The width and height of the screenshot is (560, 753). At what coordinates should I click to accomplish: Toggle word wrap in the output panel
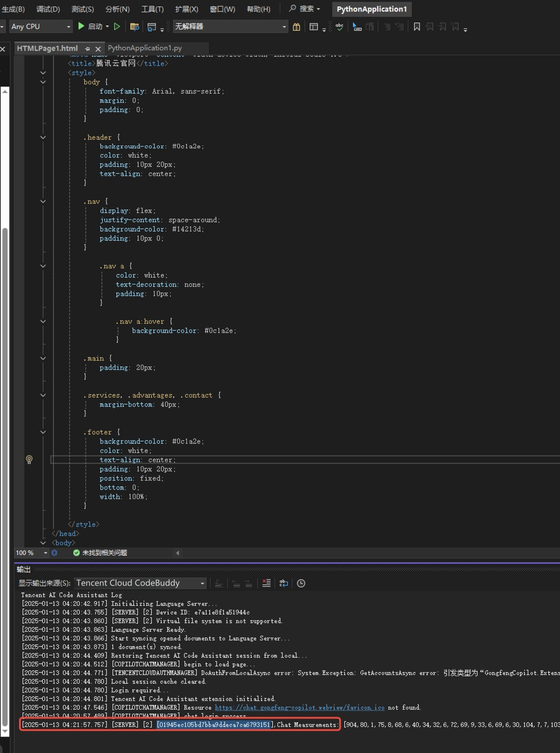pos(284,583)
